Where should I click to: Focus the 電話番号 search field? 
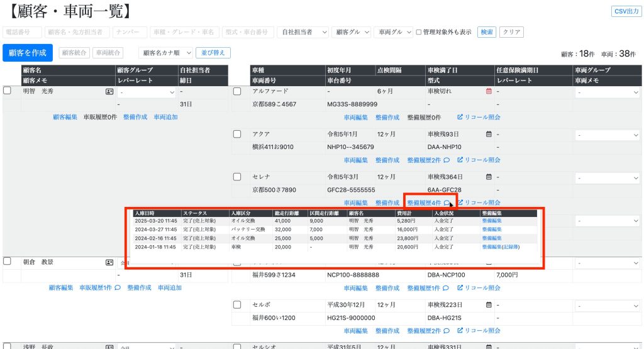[x=22, y=32]
